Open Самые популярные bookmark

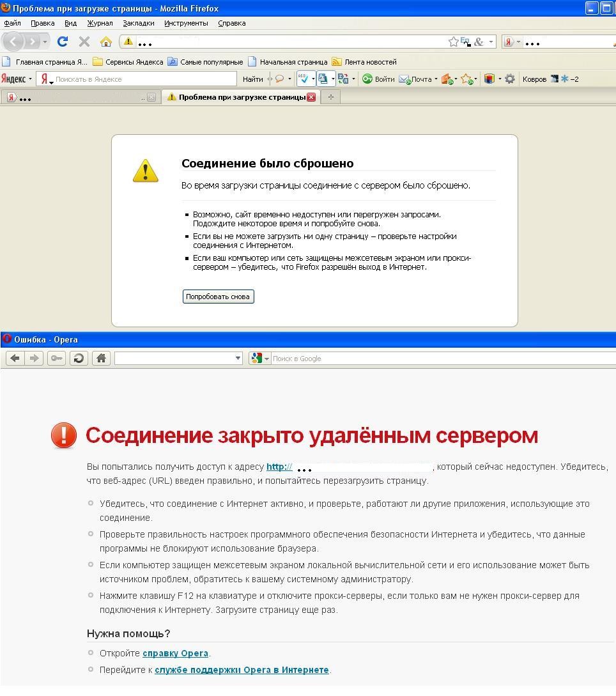pyautogui.click(x=206, y=62)
